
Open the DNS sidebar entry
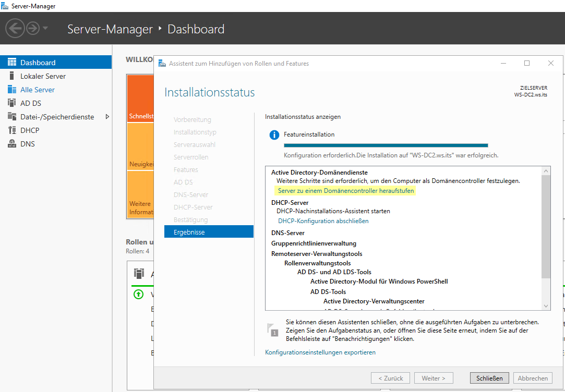pyautogui.click(x=56, y=144)
